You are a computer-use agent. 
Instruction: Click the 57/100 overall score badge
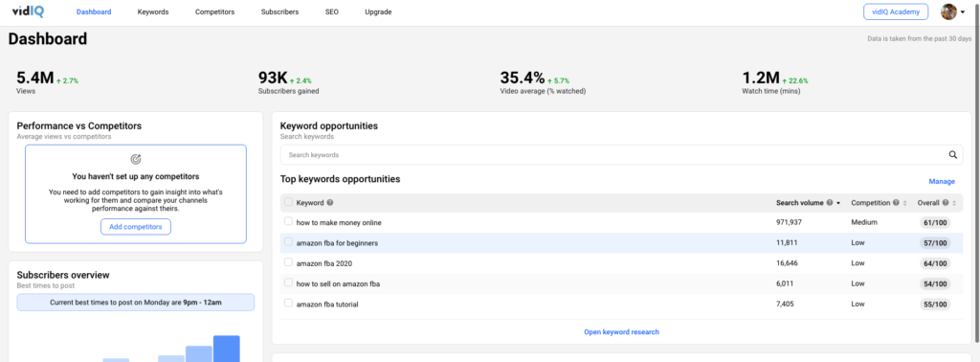[935, 242]
